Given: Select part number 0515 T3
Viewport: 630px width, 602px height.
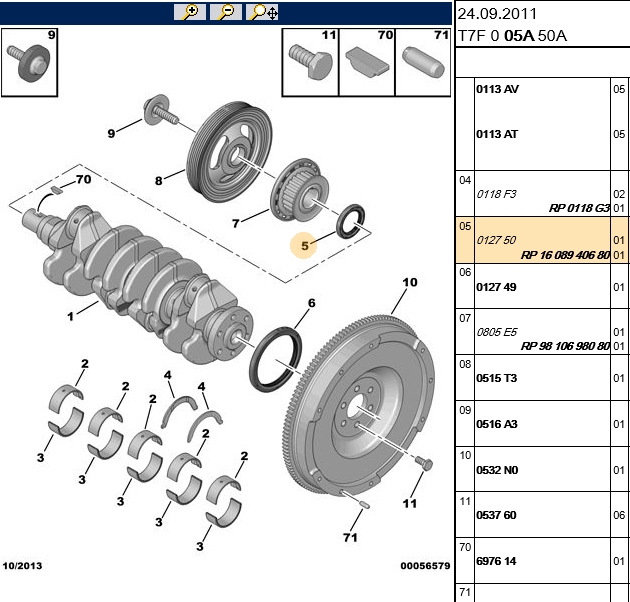Looking at the screenshot, I should (x=497, y=378).
